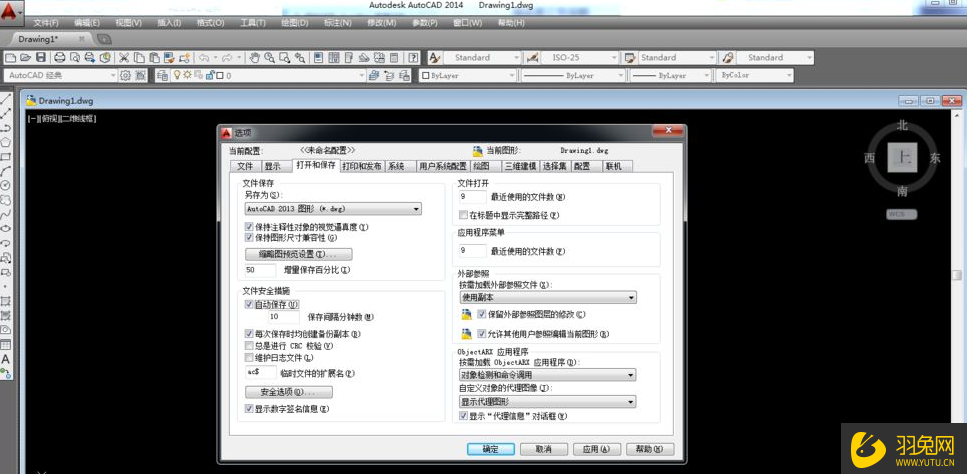Open the ByLayer color control dropdown

(467, 75)
